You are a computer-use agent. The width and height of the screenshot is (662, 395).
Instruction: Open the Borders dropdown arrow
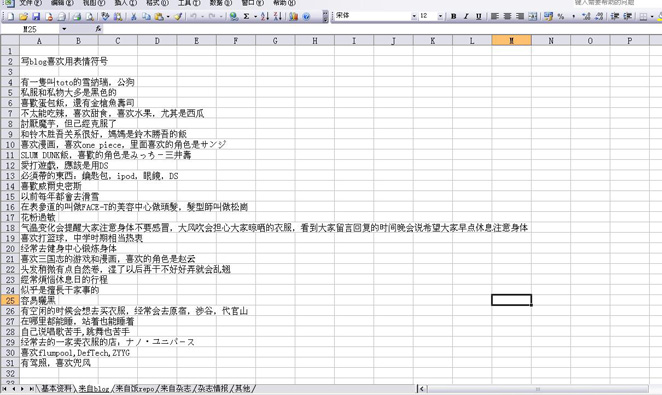point(652,16)
